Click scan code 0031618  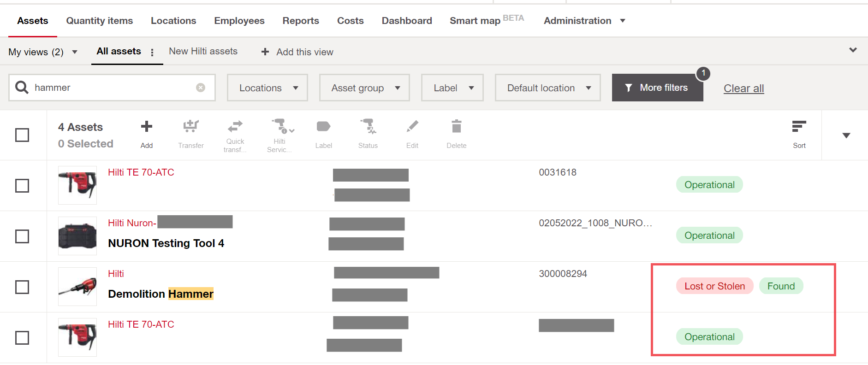558,172
